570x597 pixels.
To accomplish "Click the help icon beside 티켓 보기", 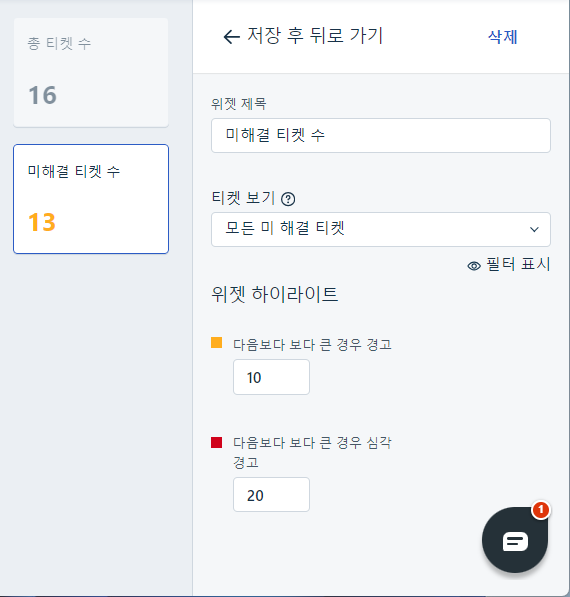I will coord(288,199).
